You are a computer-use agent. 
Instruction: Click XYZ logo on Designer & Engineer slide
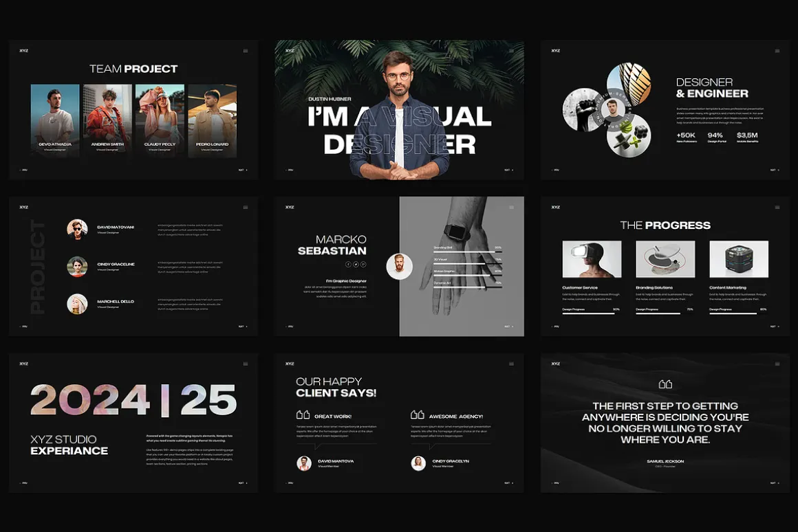pyautogui.click(x=556, y=51)
